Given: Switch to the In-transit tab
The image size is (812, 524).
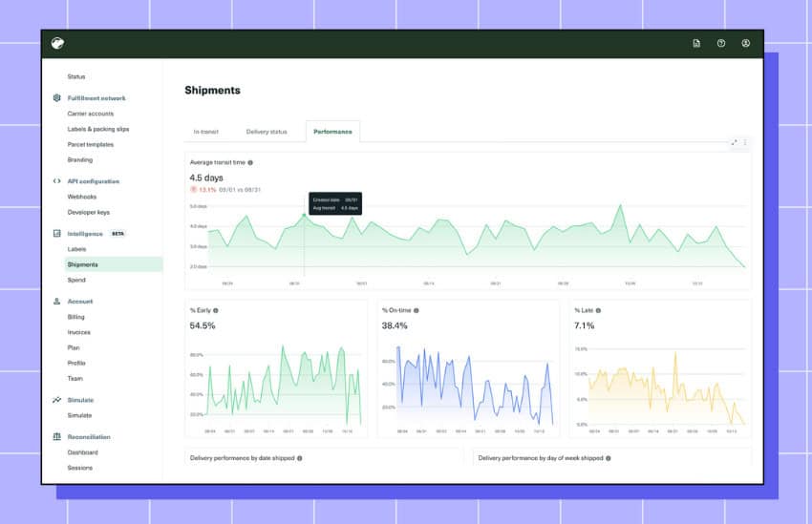Looking at the screenshot, I should point(206,132).
